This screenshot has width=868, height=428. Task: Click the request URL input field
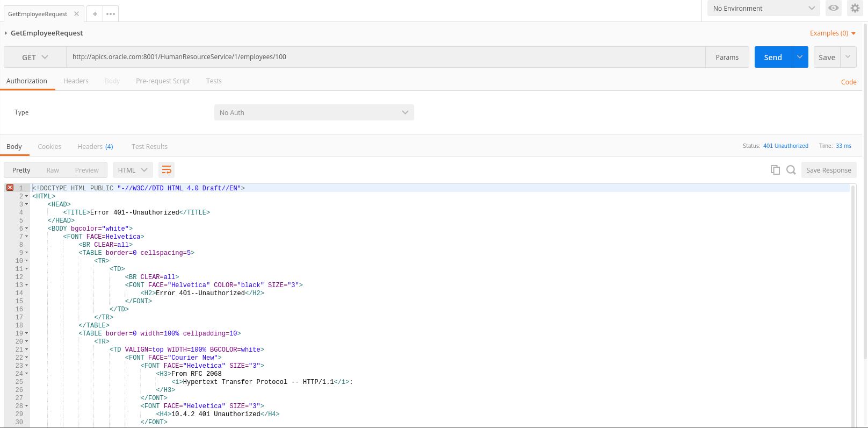tap(385, 57)
